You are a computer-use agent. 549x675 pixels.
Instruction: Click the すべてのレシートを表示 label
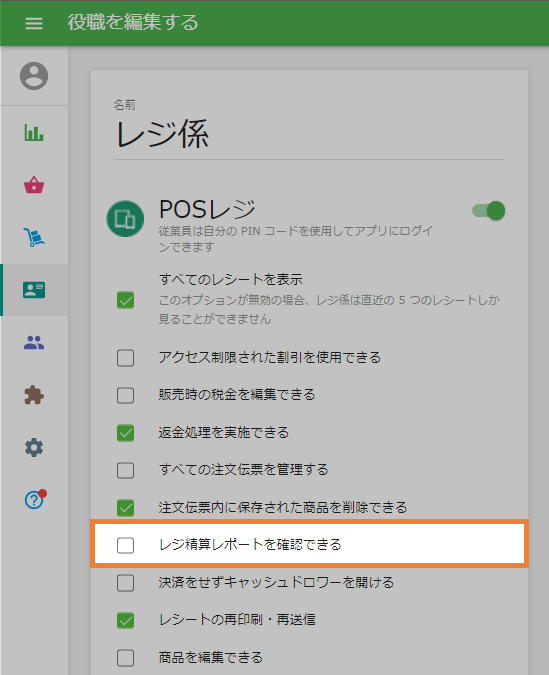pos(231,279)
